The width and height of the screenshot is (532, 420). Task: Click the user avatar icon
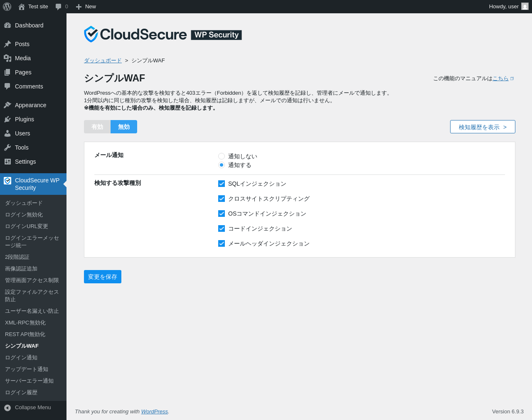(525, 6)
